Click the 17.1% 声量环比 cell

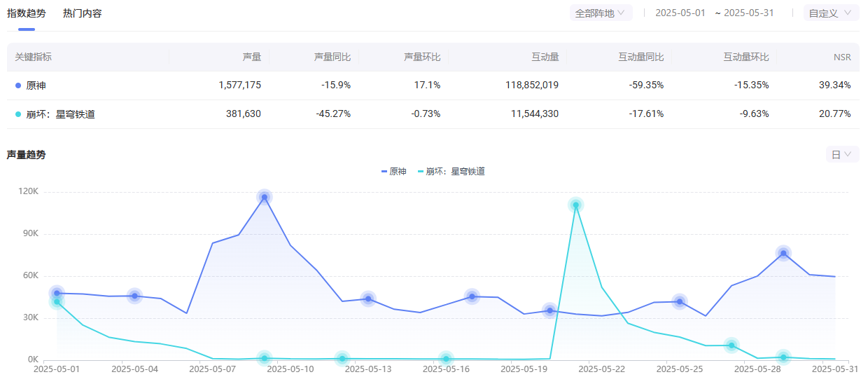click(x=428, y=85)
